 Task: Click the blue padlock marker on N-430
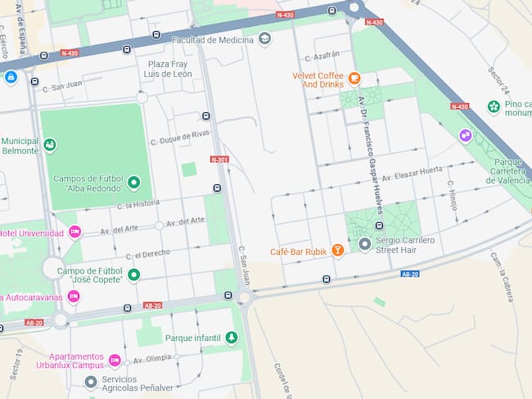(11, 77)
